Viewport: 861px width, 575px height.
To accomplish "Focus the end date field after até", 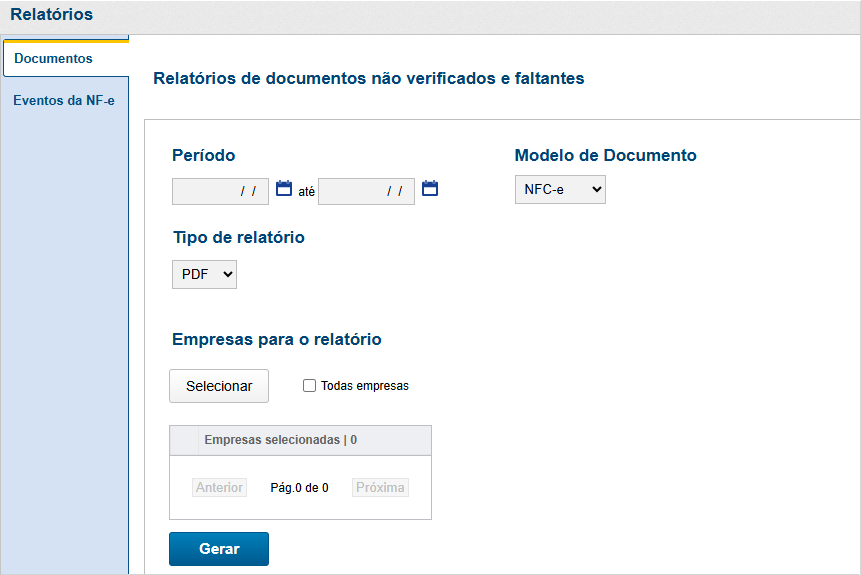I will pos(366,191).
